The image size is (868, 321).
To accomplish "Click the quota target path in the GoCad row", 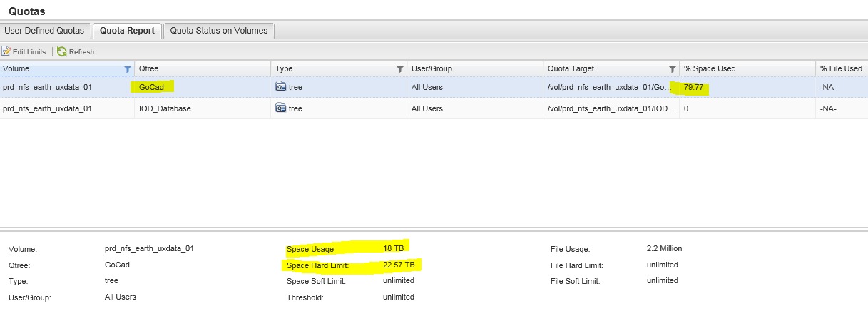I will coord(608,87).
